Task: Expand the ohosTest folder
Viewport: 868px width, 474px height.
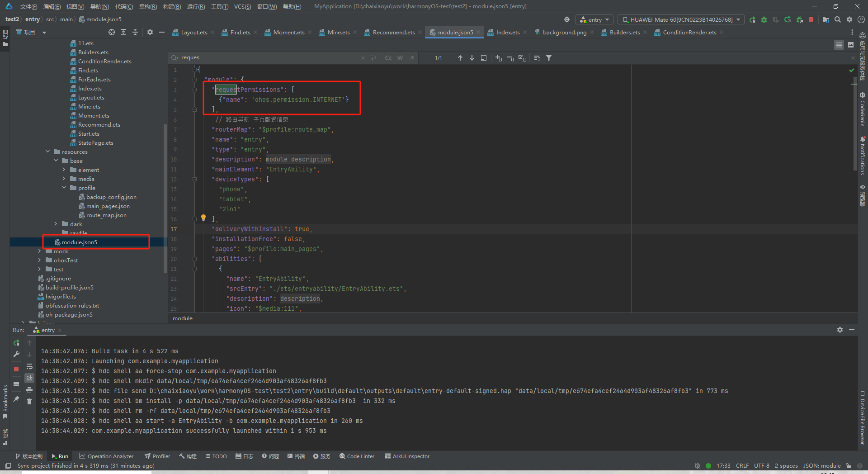Action: click(39, 260)
